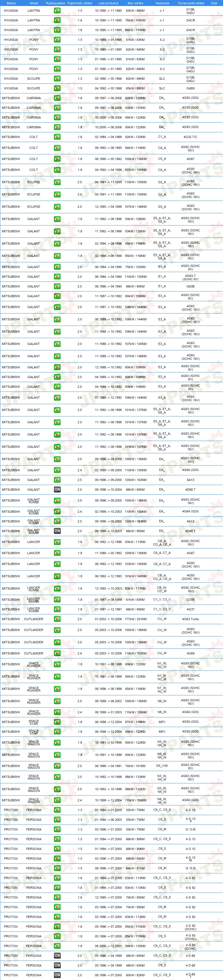Select the G63B engine code cell
223x980 pixels.
[x=190, y=286]
